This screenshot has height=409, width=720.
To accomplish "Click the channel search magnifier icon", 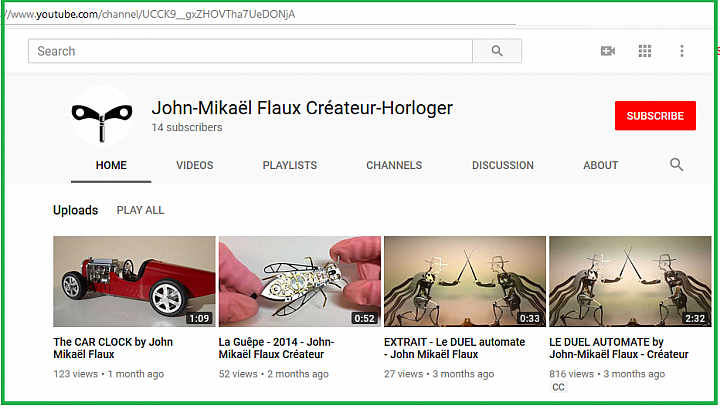I will (x=676, y=165).
